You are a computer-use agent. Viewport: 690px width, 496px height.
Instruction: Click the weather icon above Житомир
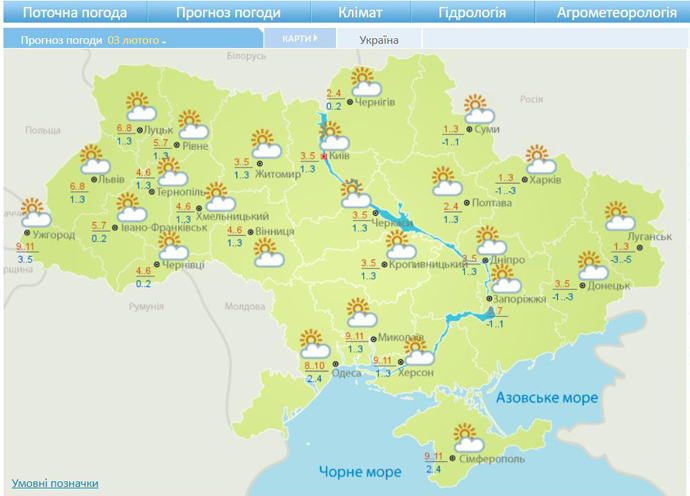click(x=265, y=144)
